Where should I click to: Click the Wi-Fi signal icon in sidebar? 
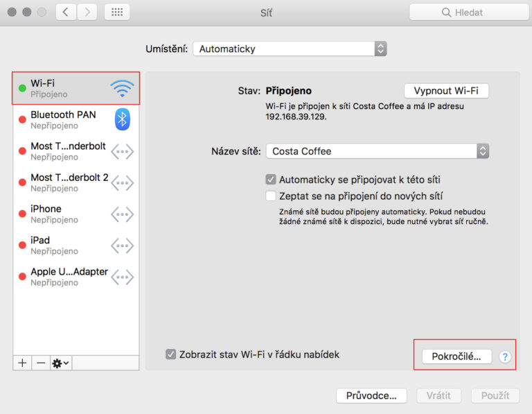pos(122,88)
